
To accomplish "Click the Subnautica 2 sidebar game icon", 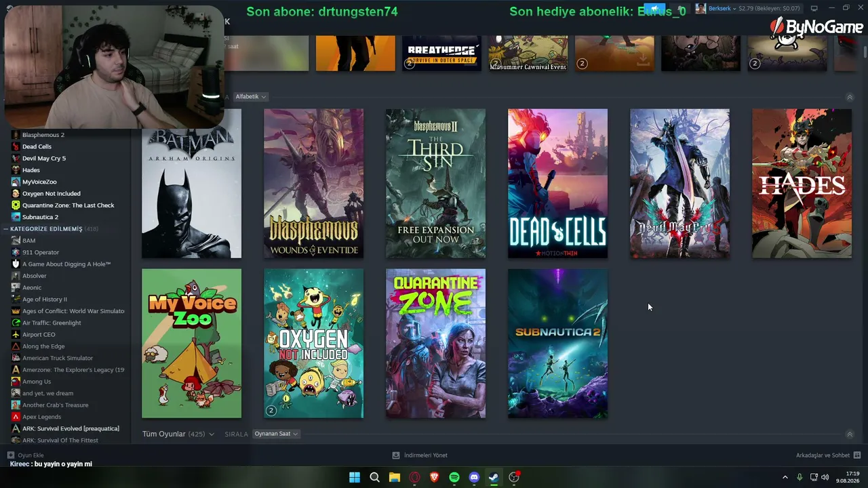I will pyautogui.click(x=16, y=217).
